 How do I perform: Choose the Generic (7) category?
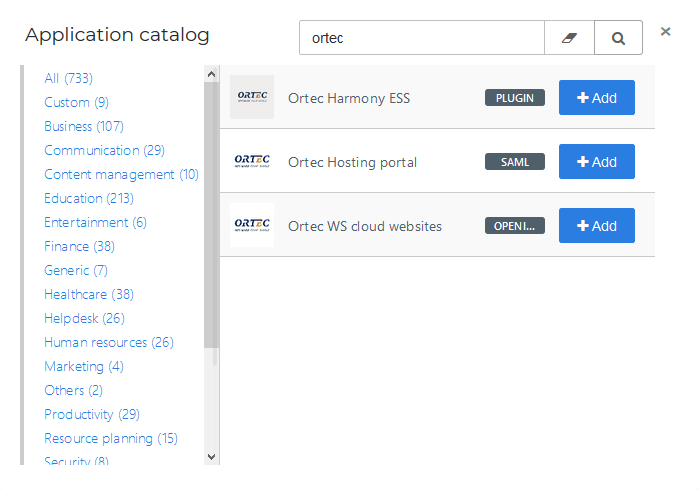(x=76, y=271)
